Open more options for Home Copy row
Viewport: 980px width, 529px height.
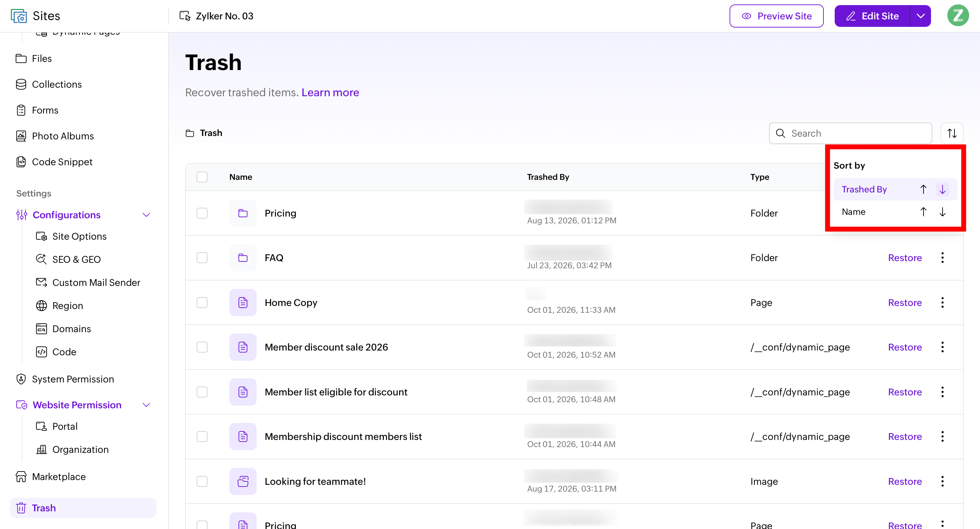(942, 303)
